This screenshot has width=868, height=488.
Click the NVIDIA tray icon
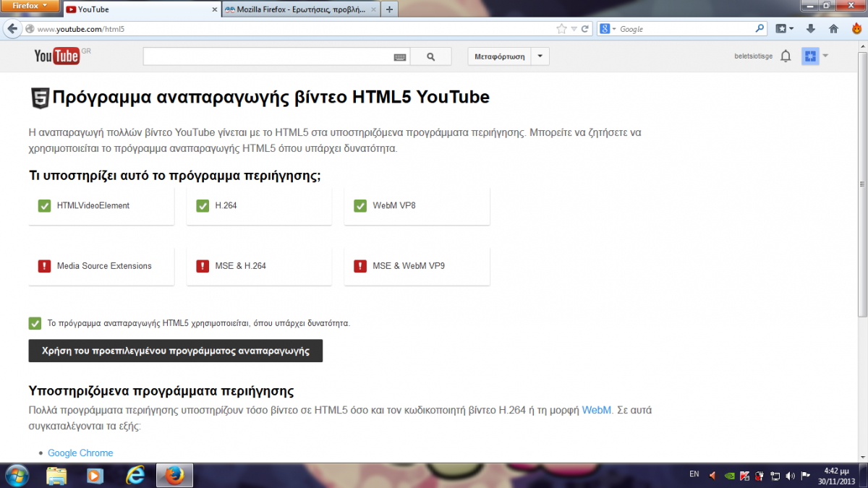pyautogui.click(x=729, y=476)
